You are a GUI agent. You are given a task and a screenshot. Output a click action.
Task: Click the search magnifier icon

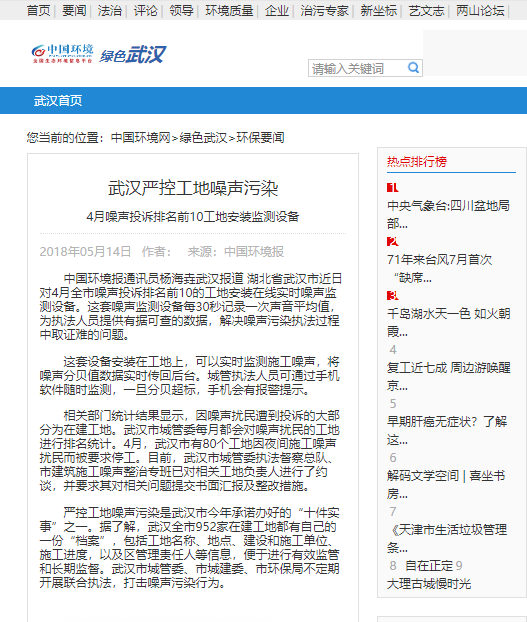click(x=414, y=68)
